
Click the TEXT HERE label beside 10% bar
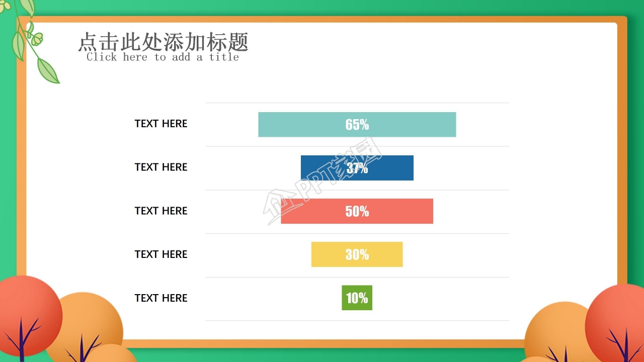tap(161, 298)
